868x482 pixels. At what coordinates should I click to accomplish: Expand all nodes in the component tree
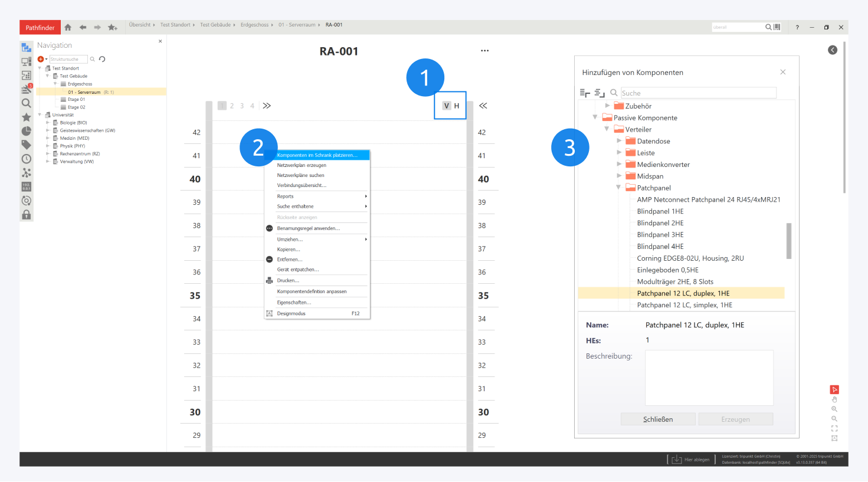585,93
